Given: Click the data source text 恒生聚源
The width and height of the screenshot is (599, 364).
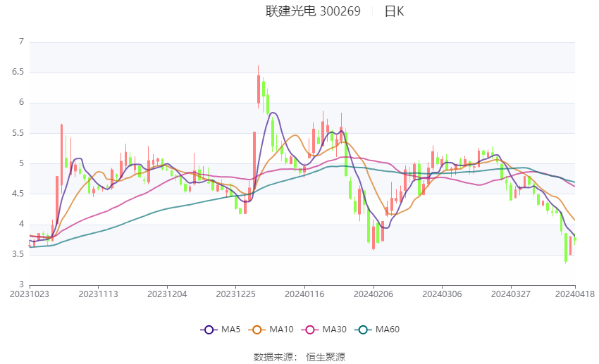Looking at the screenshot, I should coord(326,357).
